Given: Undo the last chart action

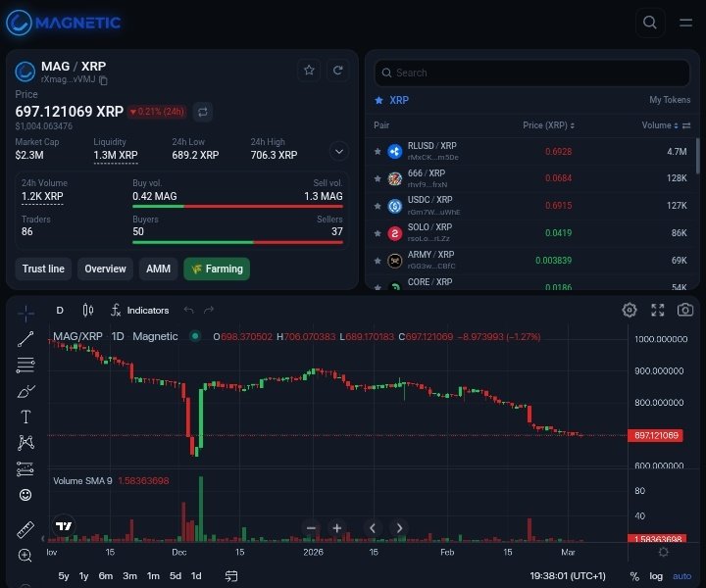Looking at the screenshot, I should (188, 310).
